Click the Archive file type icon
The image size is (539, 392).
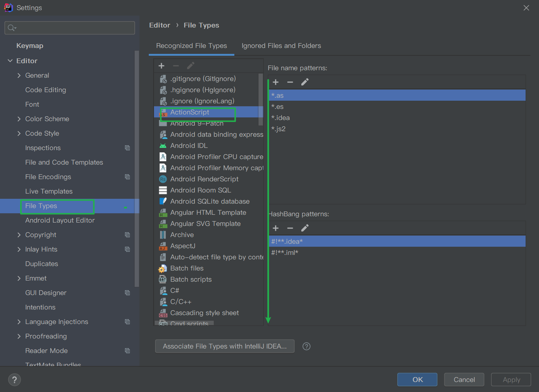click(163, 235)
